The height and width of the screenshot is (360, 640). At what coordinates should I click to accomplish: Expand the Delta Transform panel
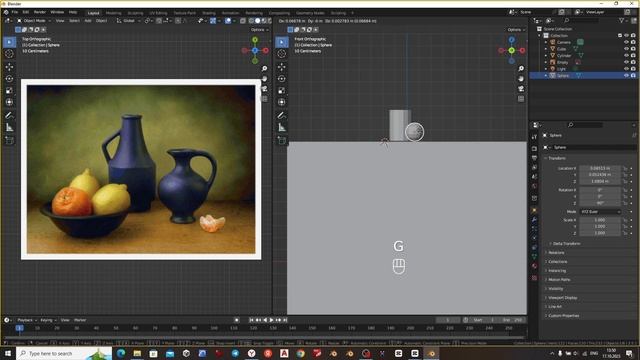[x=566, y=243]
